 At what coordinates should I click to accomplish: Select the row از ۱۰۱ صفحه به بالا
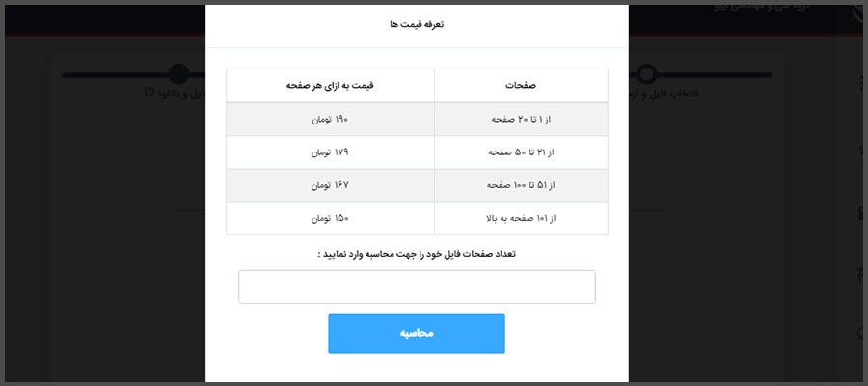coord(417,219)
